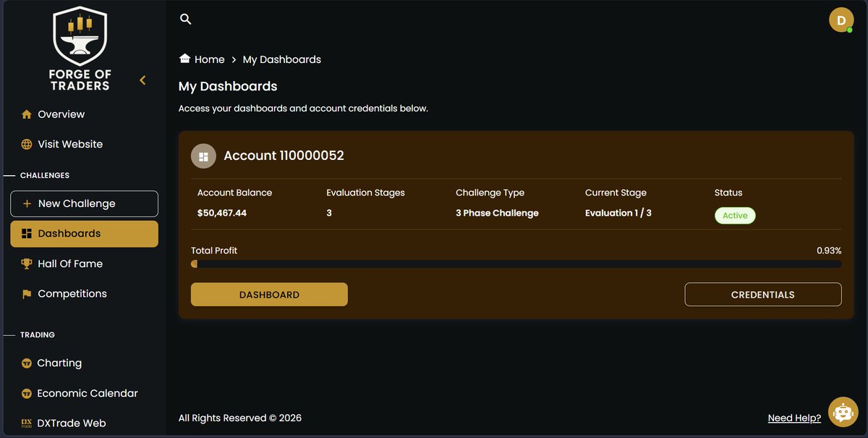The image size is (868, 438).
Task: Open Overview in the sidebar
Action: tap(61, 114)
